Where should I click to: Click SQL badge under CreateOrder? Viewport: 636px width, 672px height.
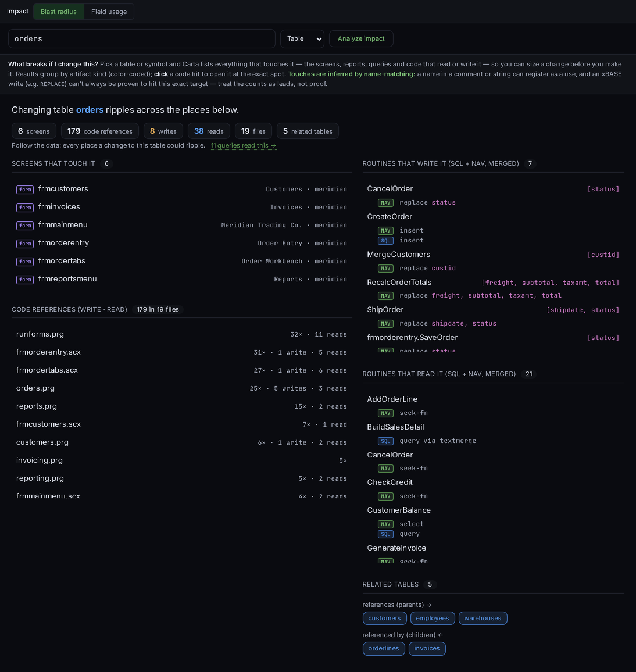pos(385,241)
